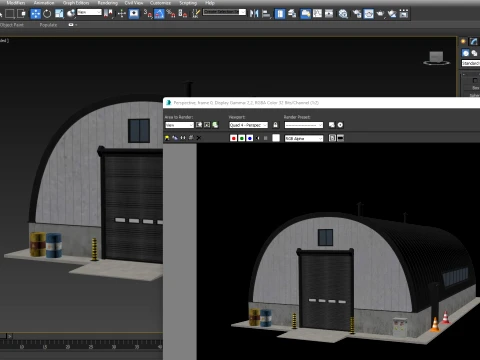This screenshot has width=480, height=360.
Task: Toggle the Angle Snap button
Action: tap(159, 14)
